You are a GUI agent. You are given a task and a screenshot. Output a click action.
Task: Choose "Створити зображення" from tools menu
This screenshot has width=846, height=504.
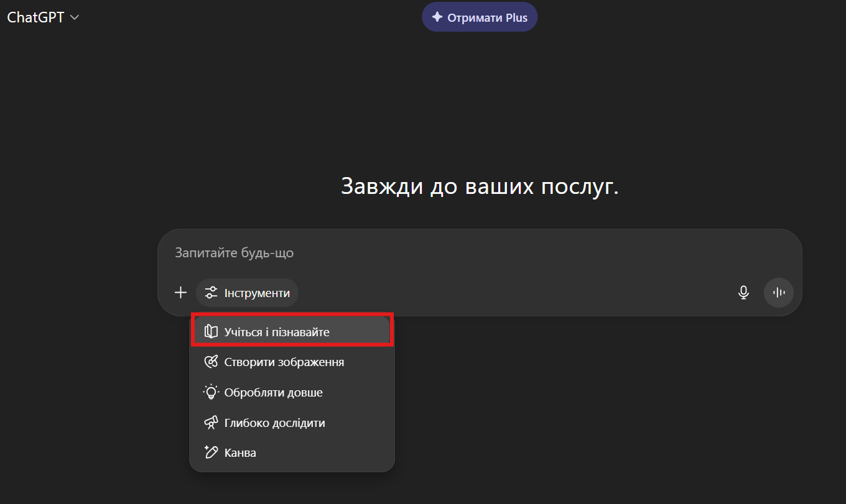[284, 362]
